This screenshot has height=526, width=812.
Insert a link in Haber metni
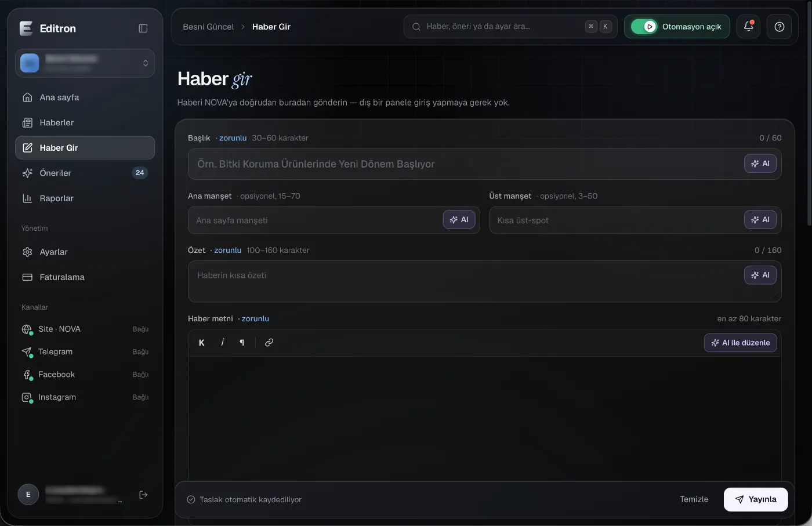pos(269,343)
